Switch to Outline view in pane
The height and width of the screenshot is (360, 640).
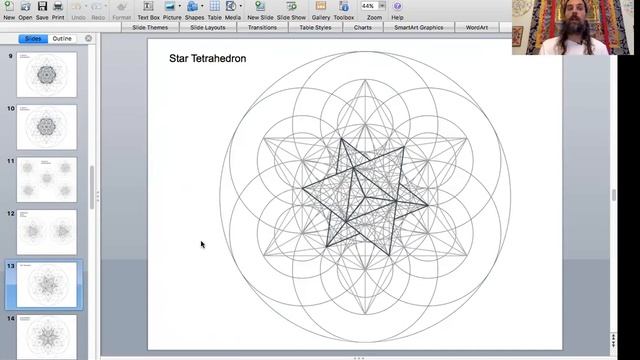point(62,38)
